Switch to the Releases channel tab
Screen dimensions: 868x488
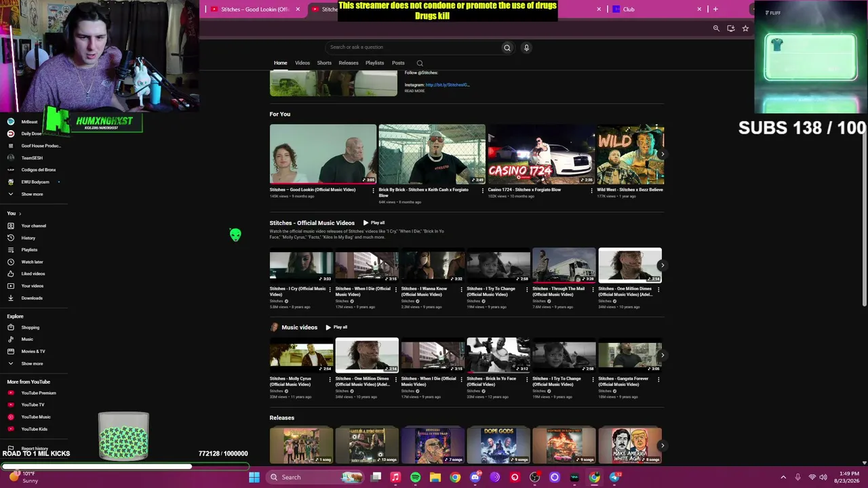pyautogui.click(x=349, y=63)
